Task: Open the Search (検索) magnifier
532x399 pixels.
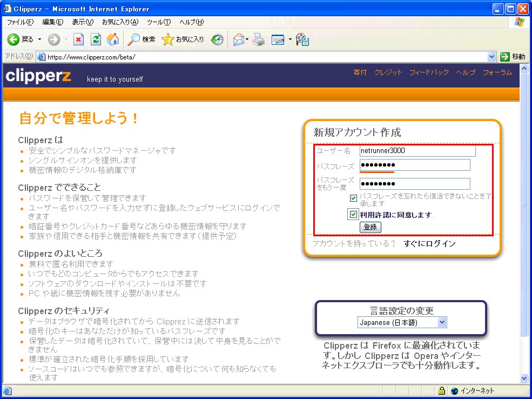Action: [133, 39]
